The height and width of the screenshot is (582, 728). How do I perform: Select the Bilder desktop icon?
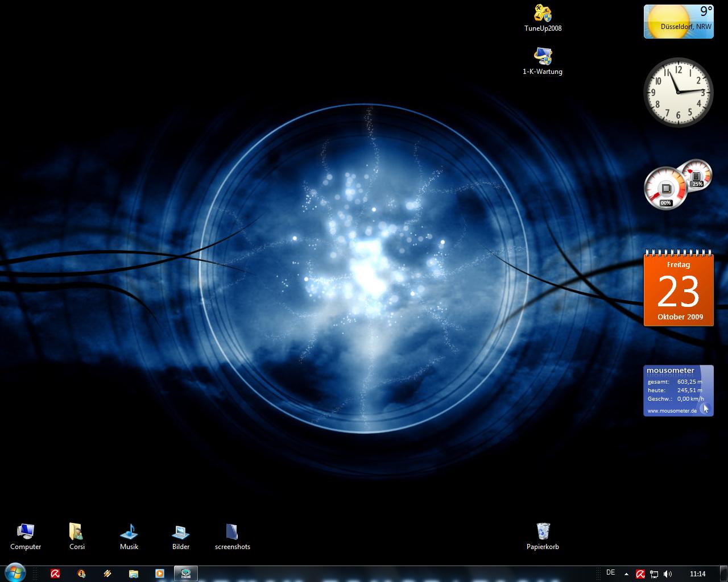pyautogui.click(x=181, y=532)
